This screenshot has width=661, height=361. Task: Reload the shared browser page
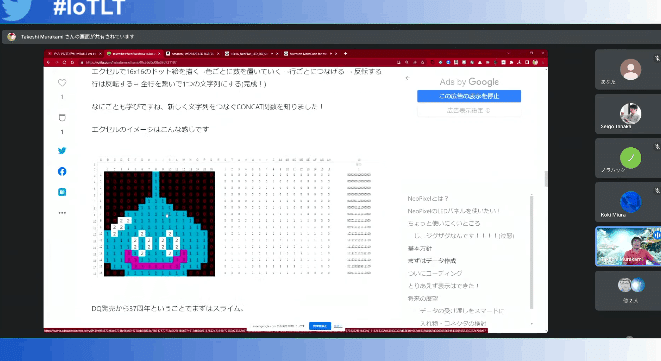point(64,62)
